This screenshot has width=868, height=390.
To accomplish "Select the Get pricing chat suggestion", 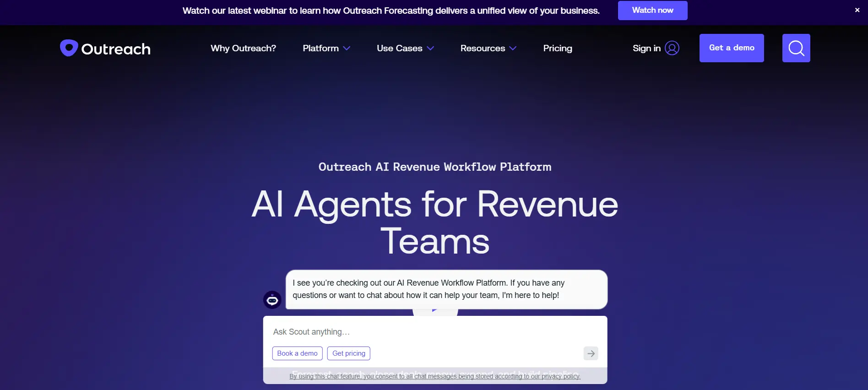I will tap(348, 353).
